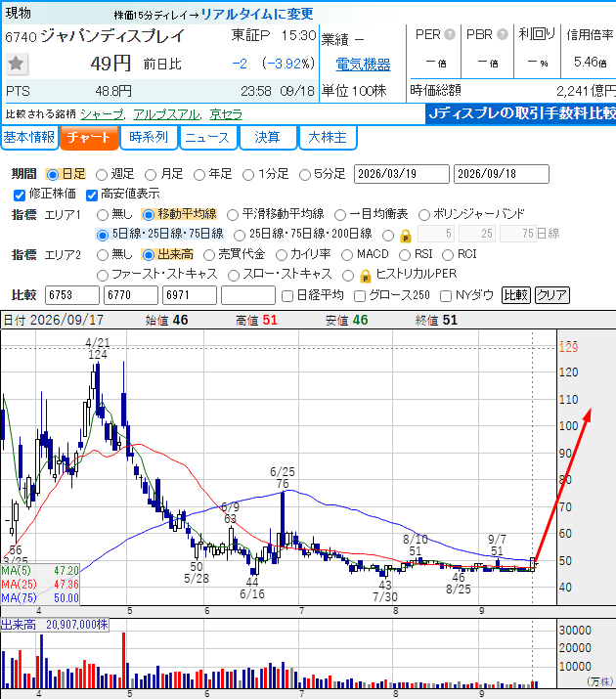Click custom moving average field 75
The image size is (616, 699).
(x=517, y=234)
